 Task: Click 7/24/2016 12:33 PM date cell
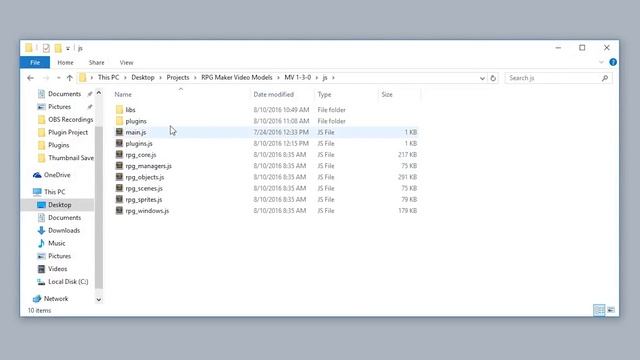(281, 132)
